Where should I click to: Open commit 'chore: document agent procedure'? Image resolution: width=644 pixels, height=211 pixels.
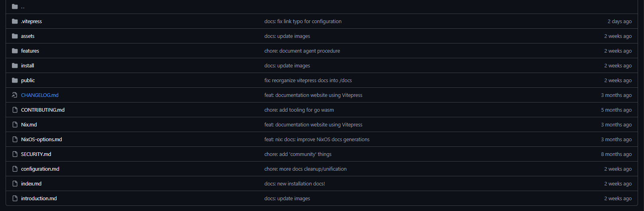click(x=302, y=51)
